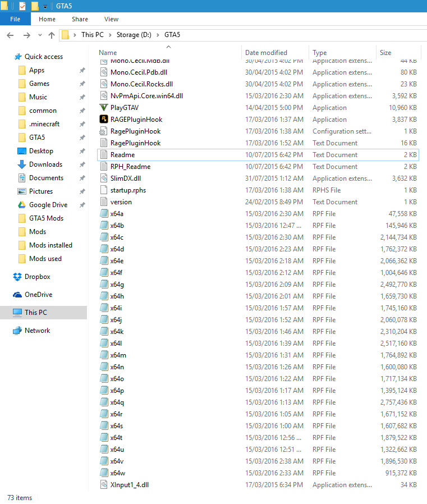Open the File menu
The image size is (427, 504).
(x=15, y=19)
